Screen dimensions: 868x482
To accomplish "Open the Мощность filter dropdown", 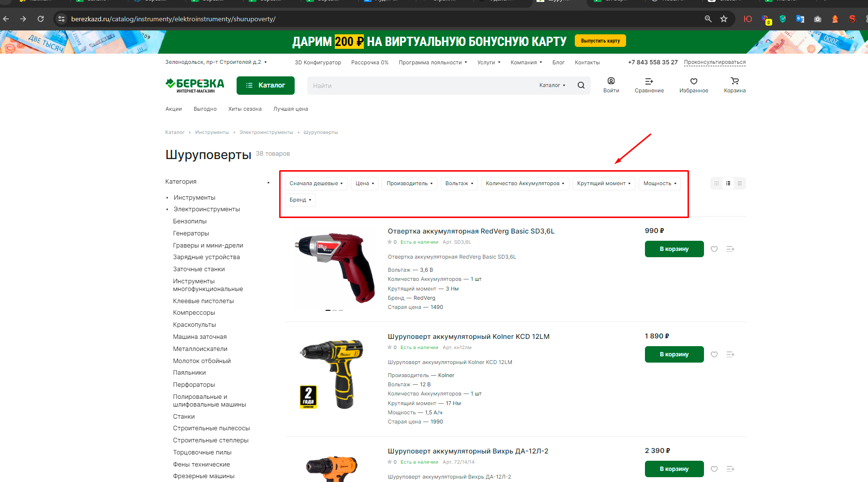I will click(660, 184).
